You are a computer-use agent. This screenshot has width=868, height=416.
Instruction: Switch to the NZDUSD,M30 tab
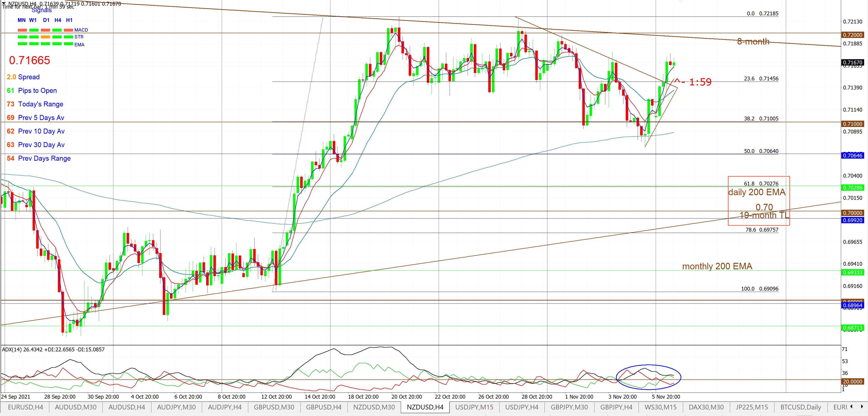(x=374, y=407)
